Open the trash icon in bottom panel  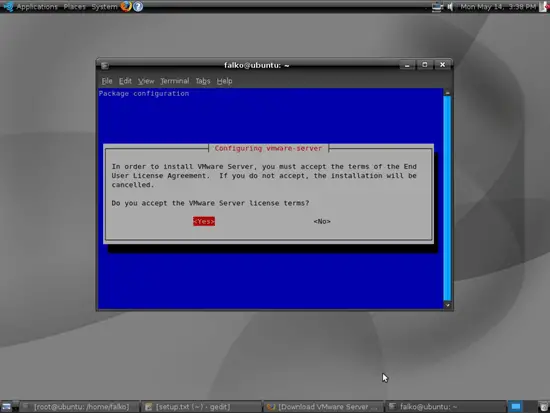point(544,407)
